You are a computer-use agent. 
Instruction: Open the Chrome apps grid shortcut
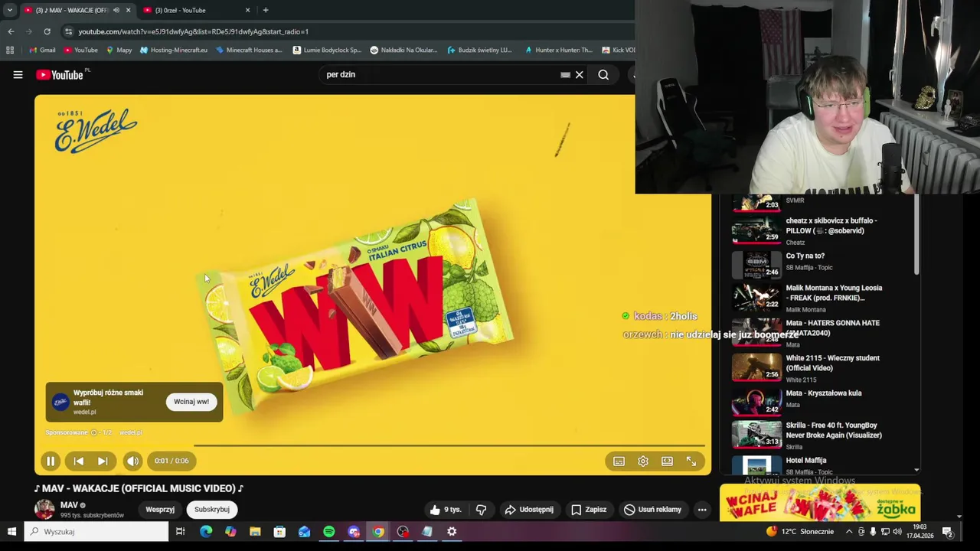pyautogui.click(x=10, y=50)
